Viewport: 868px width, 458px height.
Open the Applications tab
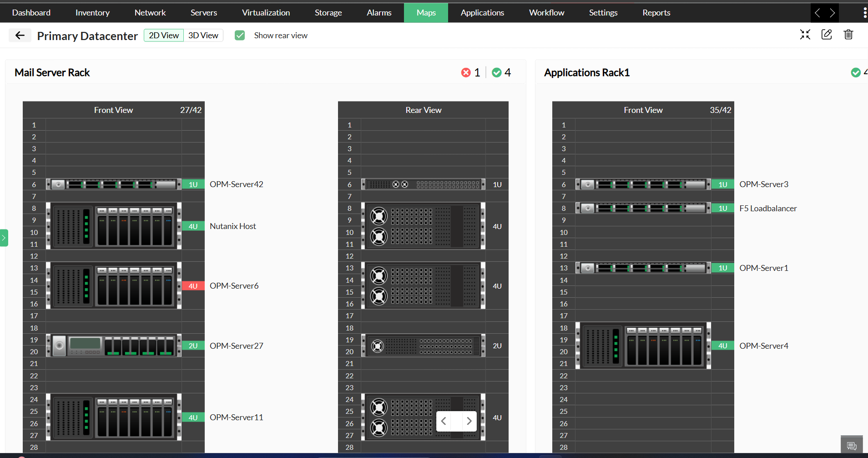coord(482,13)
